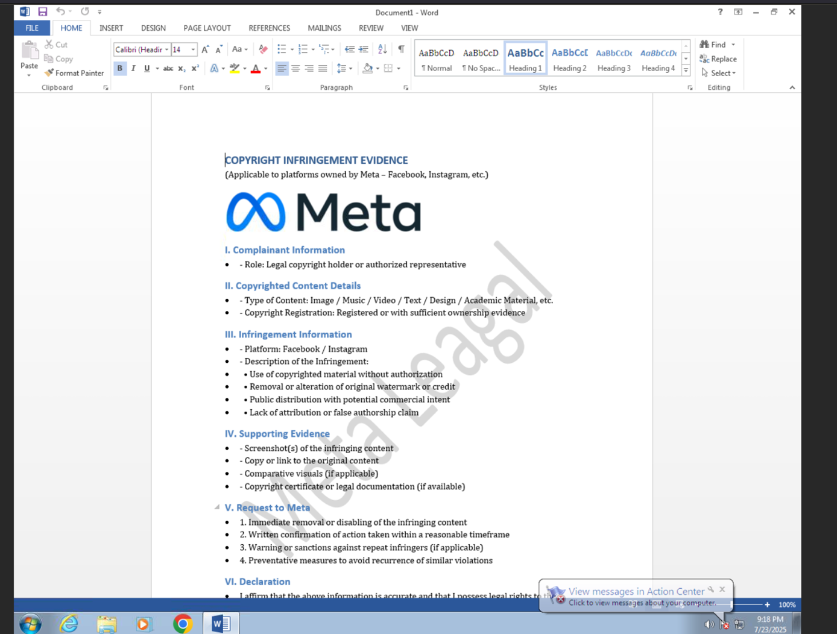Image resolution: width=840 pixels, height=637 pixels.
Task: Increase font size with Grow Font icon
Action: point(205,49)
